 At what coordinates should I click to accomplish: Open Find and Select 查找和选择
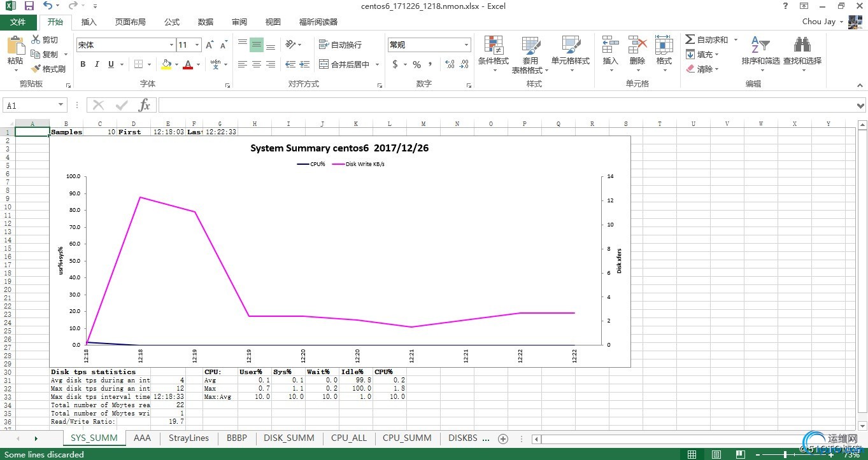(802, 53)
